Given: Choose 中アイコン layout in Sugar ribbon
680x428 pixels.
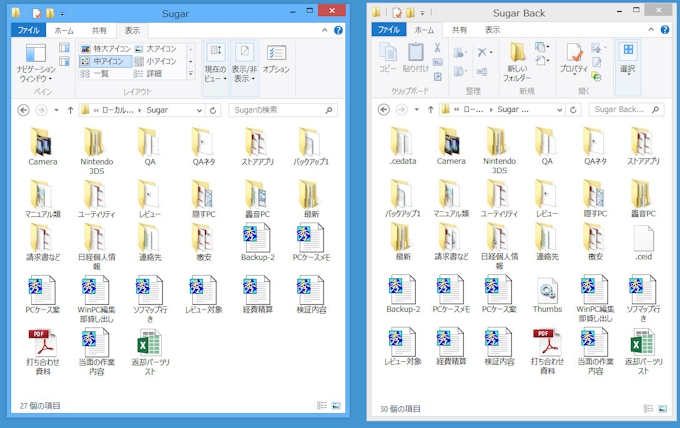Looking at the screenshot, I should pos(105,61).
